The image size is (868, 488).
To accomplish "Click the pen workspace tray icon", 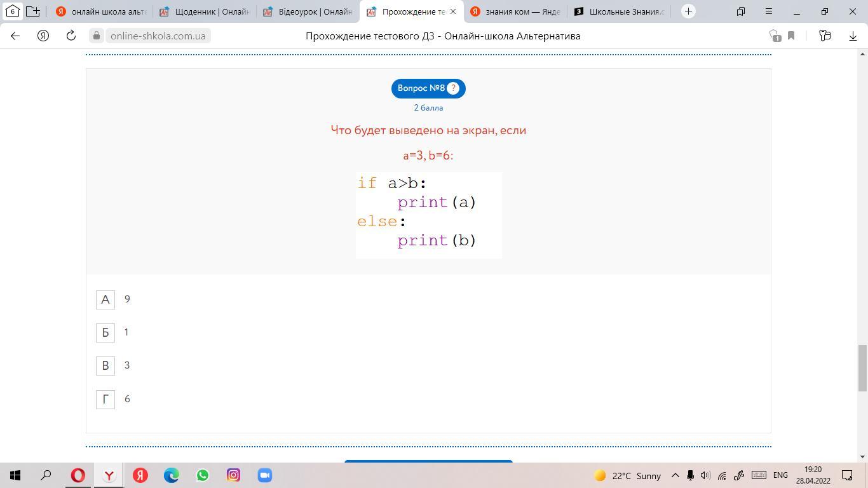I will click(x=739, y=475).
